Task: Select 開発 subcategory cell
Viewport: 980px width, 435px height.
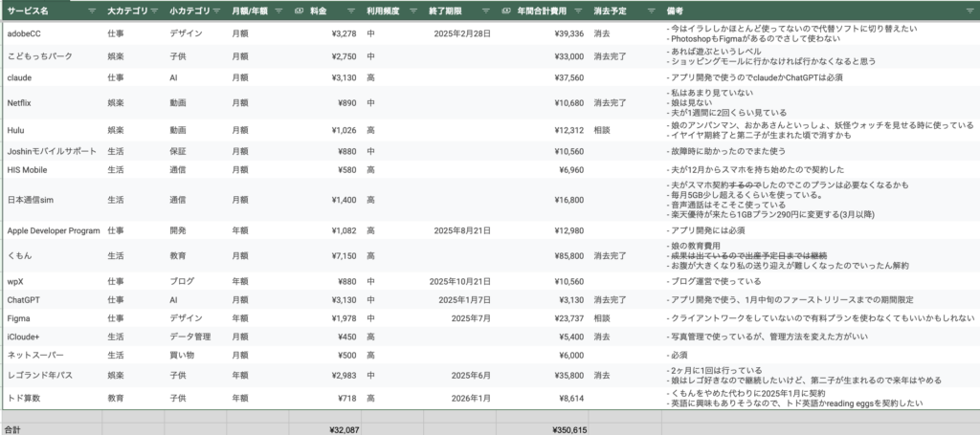Action: (195, 230)
